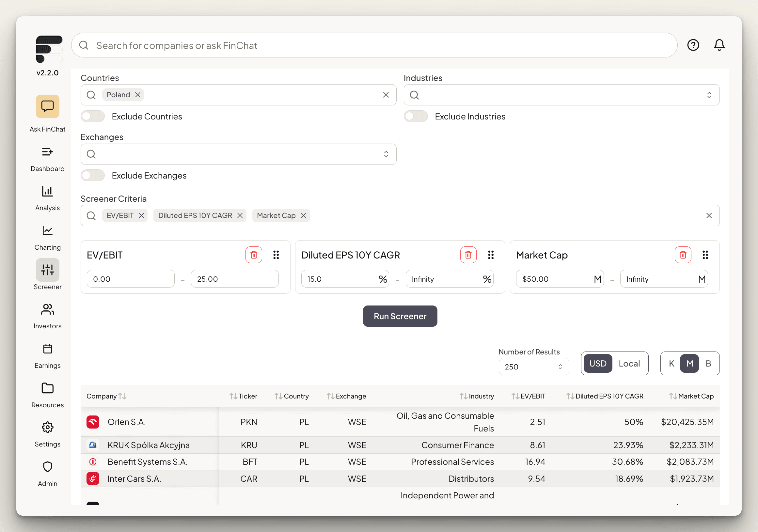Switch currency display to Local
The image size is (758, 532).
point(629,363)
